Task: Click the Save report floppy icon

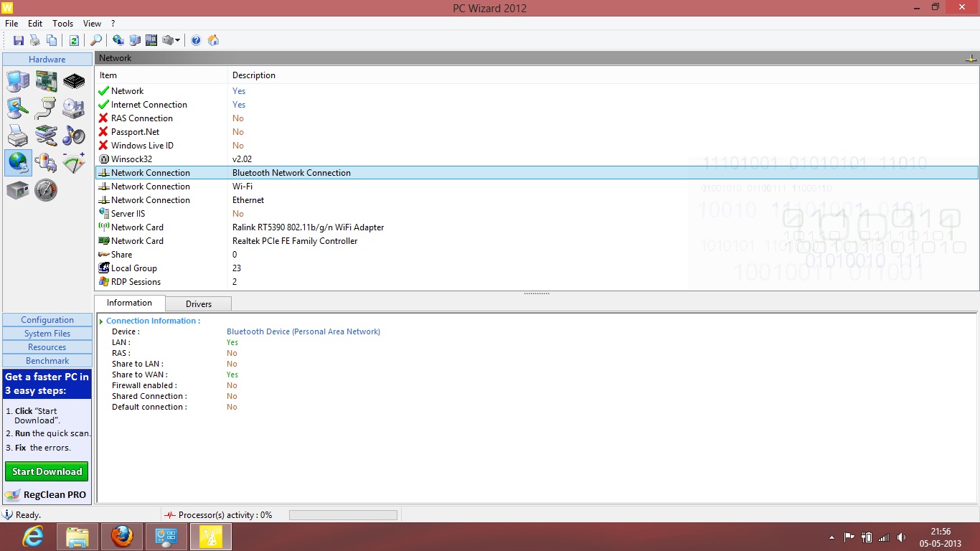Action: point(19,40)
